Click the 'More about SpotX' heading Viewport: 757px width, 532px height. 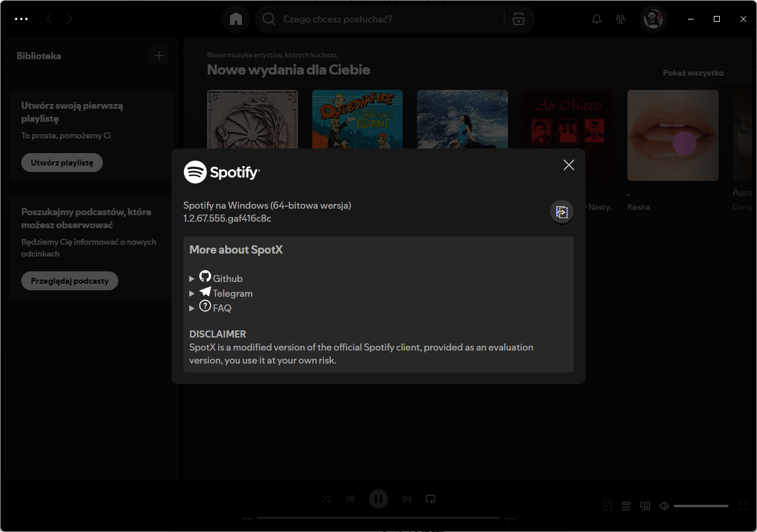[236, 249]
